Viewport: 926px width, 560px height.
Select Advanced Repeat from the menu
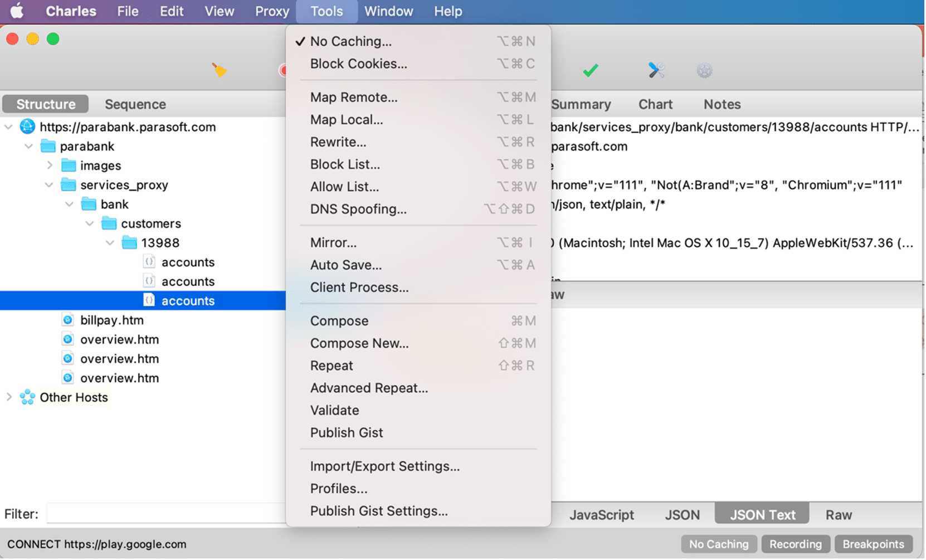coord(369,388)
